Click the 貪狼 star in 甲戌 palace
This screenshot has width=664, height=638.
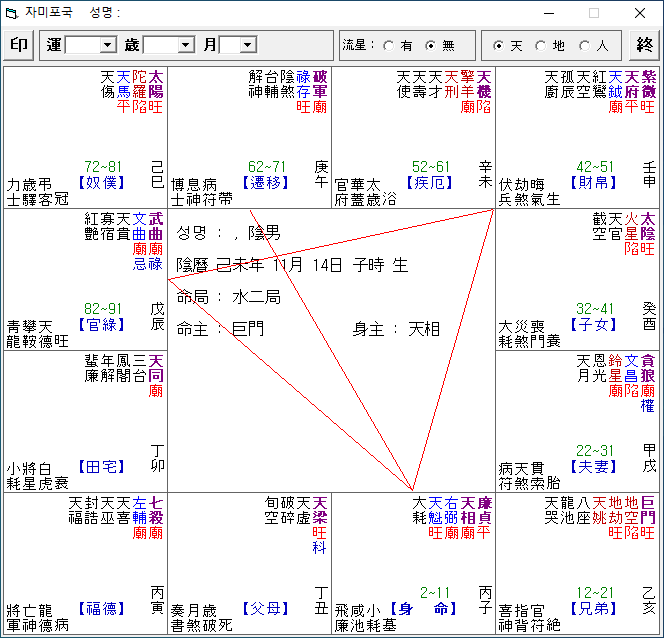point(648,368)
